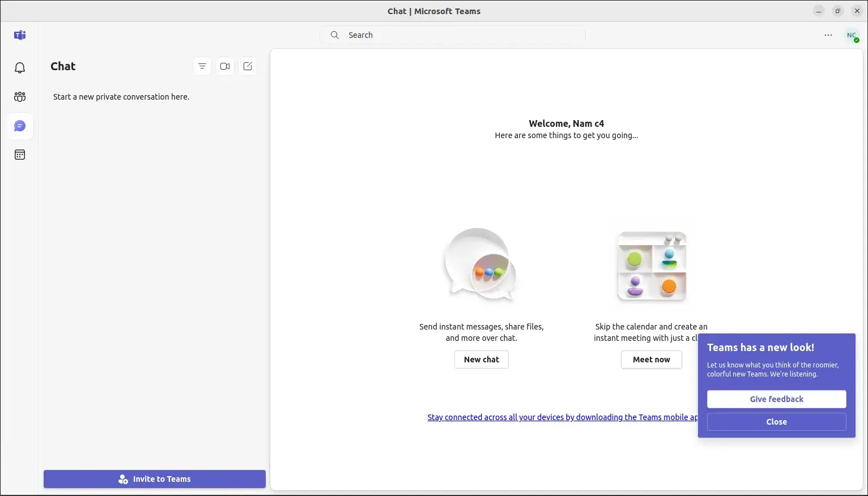
Task: Click Invite to Teams button
Action: coord(155,479)
